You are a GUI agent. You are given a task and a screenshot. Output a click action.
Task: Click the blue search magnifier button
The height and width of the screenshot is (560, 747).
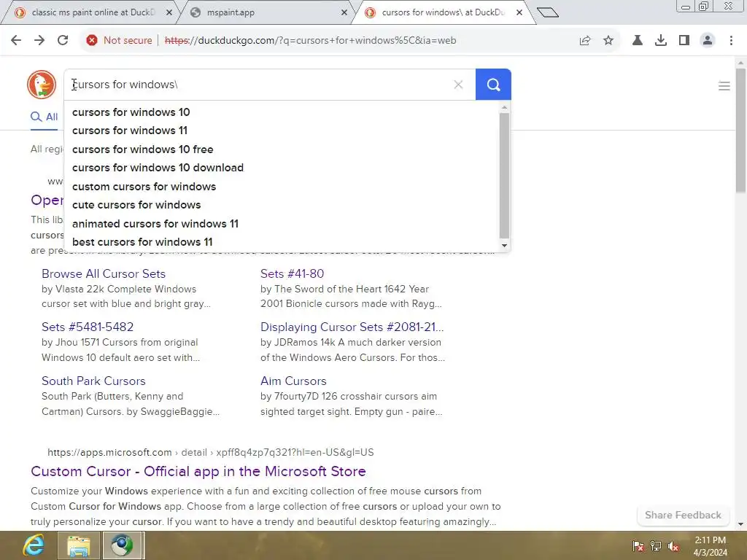(x=494, y=85)
